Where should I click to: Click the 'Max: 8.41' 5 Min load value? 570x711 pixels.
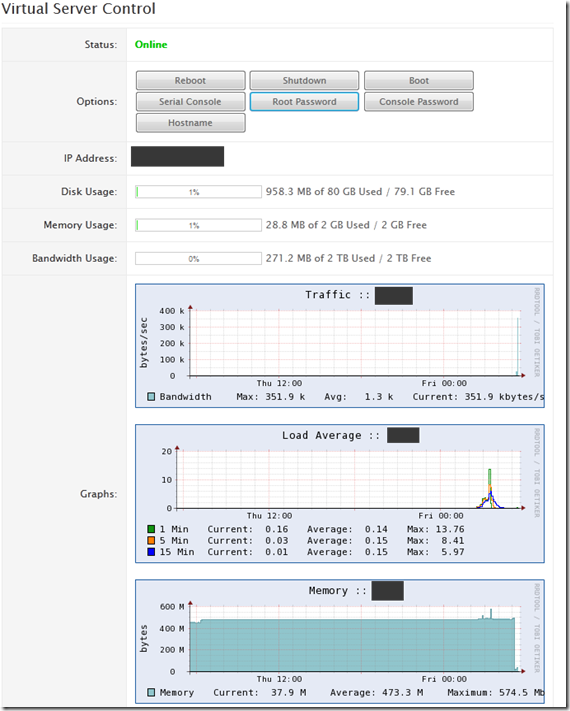[x=436, y=541]
